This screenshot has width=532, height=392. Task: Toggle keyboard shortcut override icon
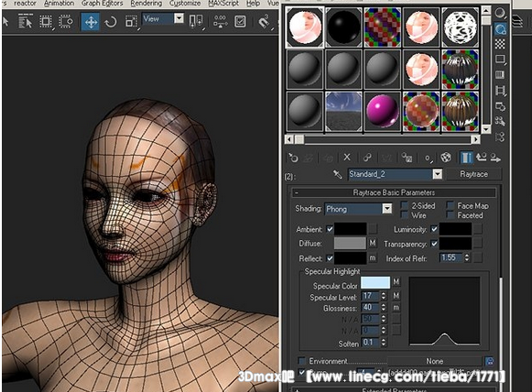click(x=240, y=22)
